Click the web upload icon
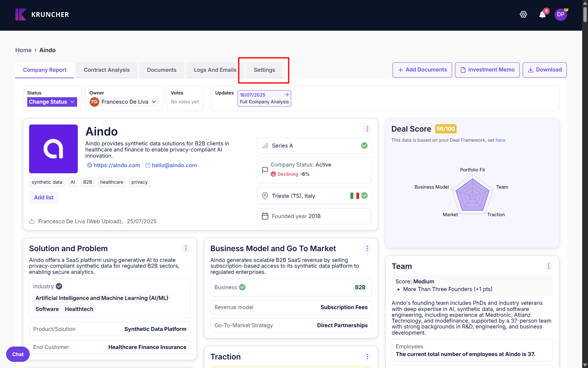Image resolution: width=588 pixels, height=368 pixels. [32, 221]
